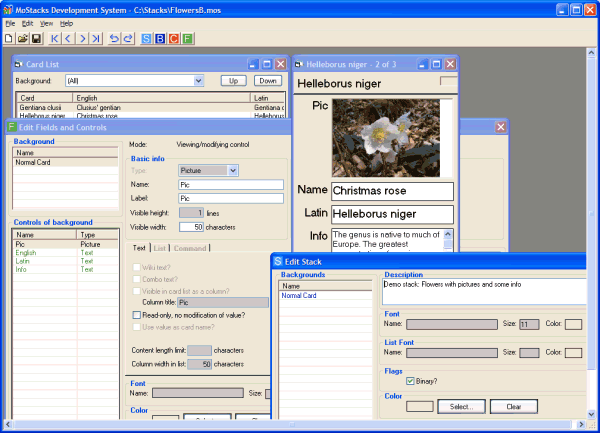Click the Christmas rose Name field
The height and width of the screenshot is (433, 600).
(x=392, y=190)
